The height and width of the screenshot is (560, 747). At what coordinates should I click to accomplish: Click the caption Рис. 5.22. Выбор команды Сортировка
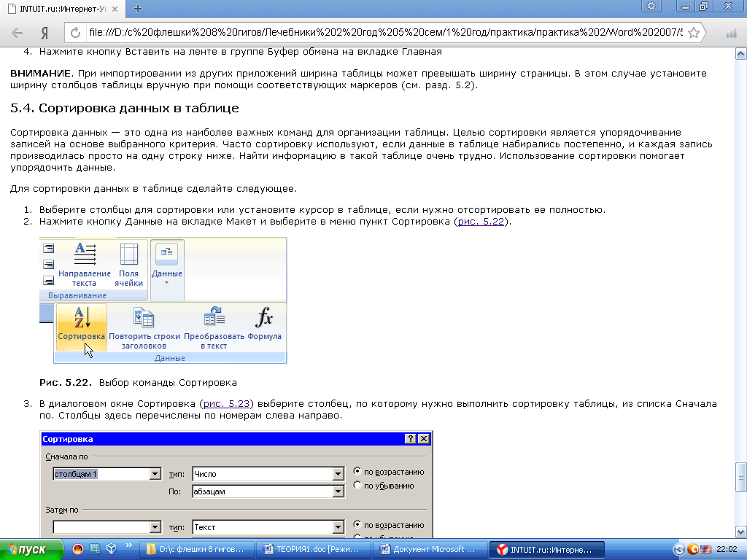(x=138, y=382)
